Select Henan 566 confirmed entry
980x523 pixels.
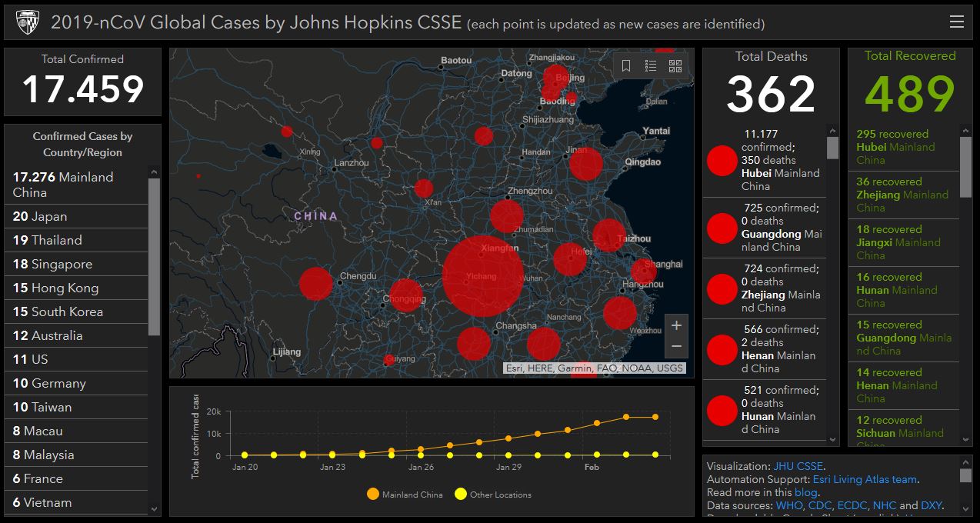764,349
